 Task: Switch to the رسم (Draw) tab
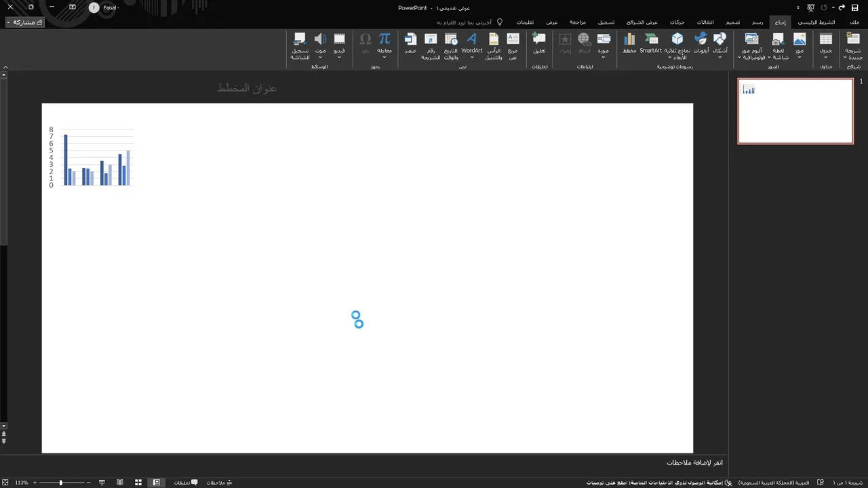point(757,22)
